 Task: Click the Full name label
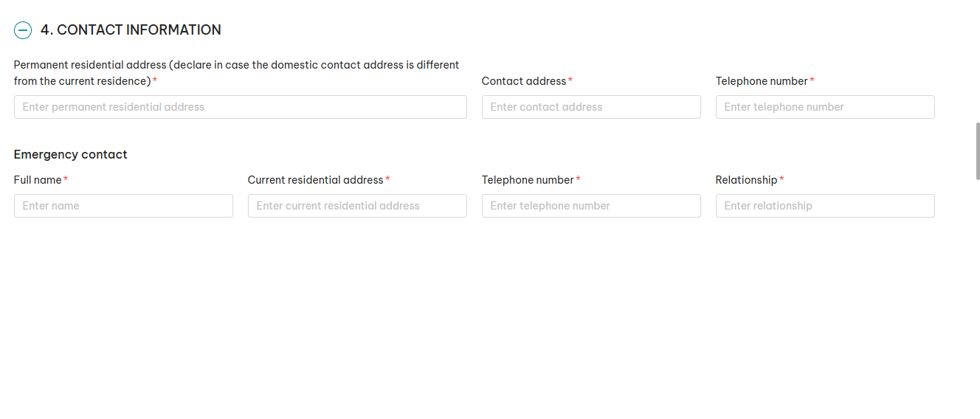tap(38, 180)
